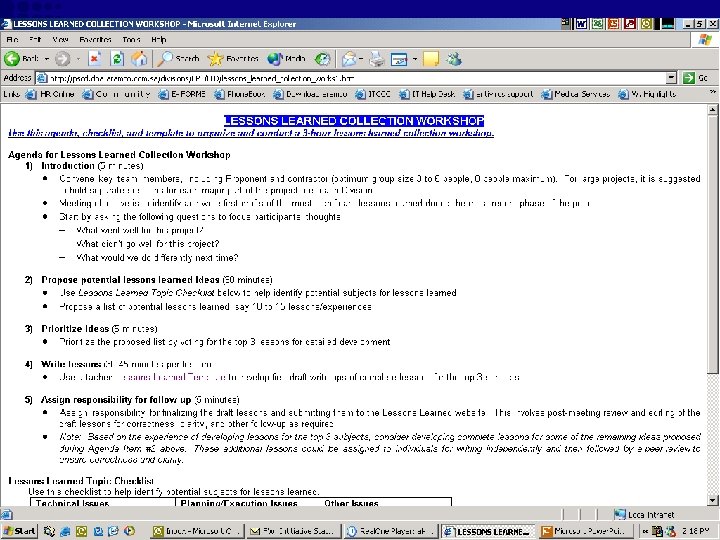Click the italic blue subtitle link below the title
Image resolution: width=720 pixels, height=540 pixels.
pyautogui.click(x=251, y=133)
